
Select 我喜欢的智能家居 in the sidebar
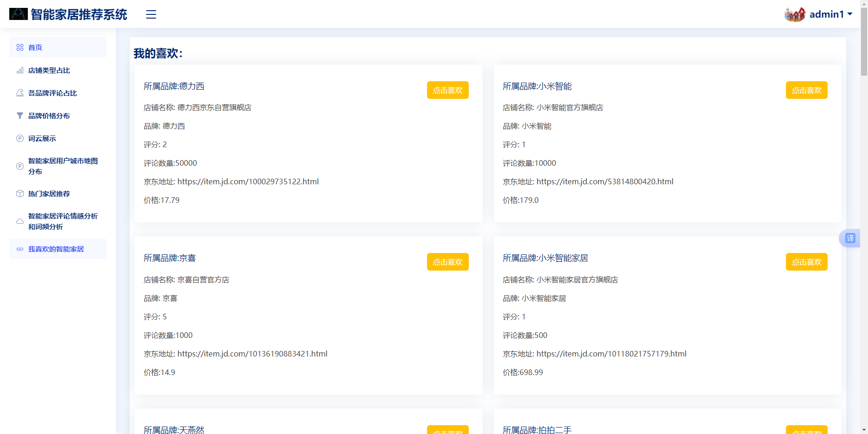[58, 249]
